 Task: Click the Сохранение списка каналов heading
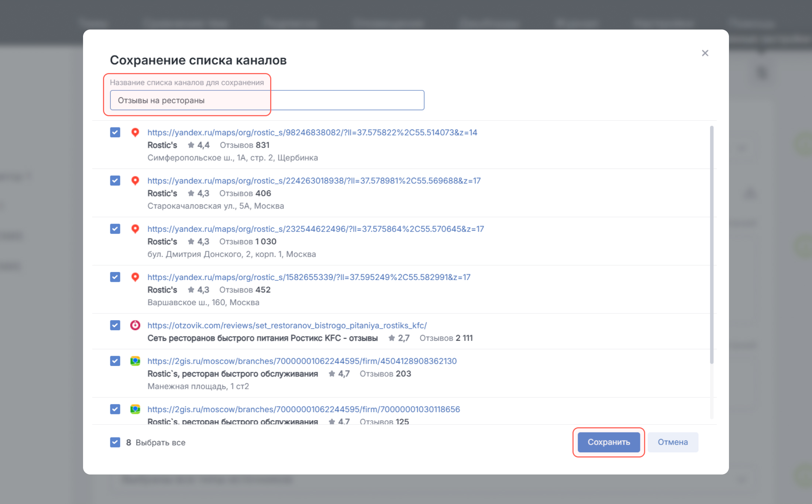[x=198, y=60]
